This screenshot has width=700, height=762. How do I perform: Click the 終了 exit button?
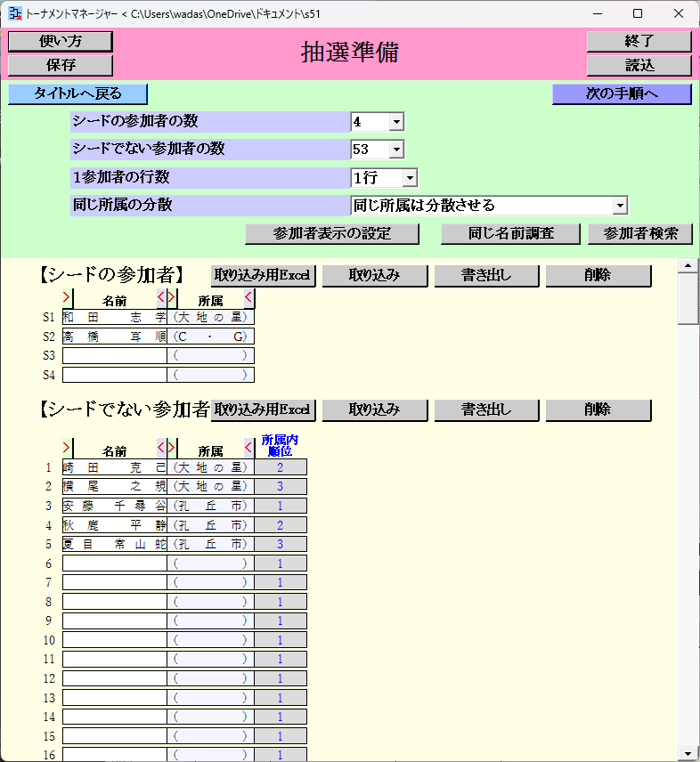point(639,42)
